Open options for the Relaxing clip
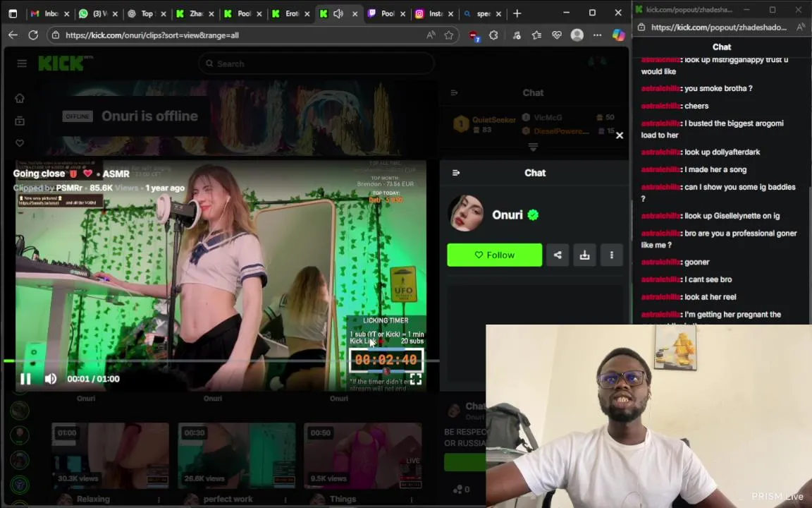Viewport: 812px width, 508px height. pos(159,500)
